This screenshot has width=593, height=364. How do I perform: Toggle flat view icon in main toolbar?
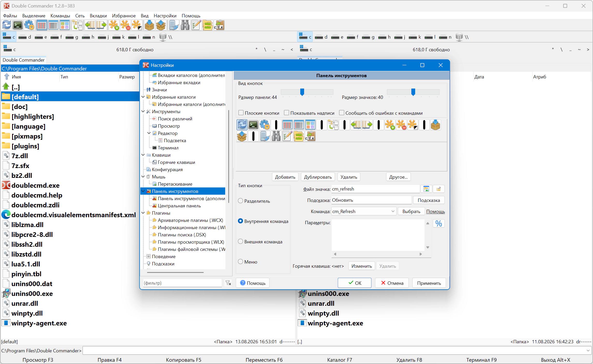point(77,25)
